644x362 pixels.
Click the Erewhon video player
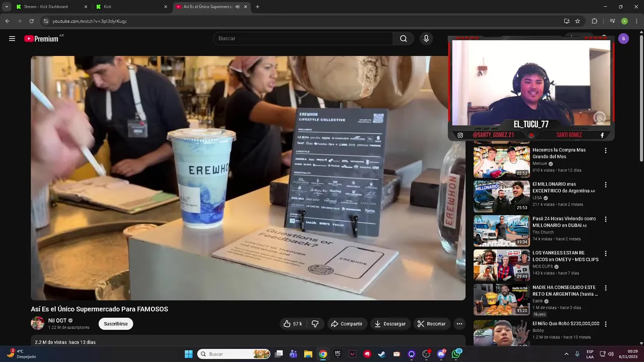248,178
